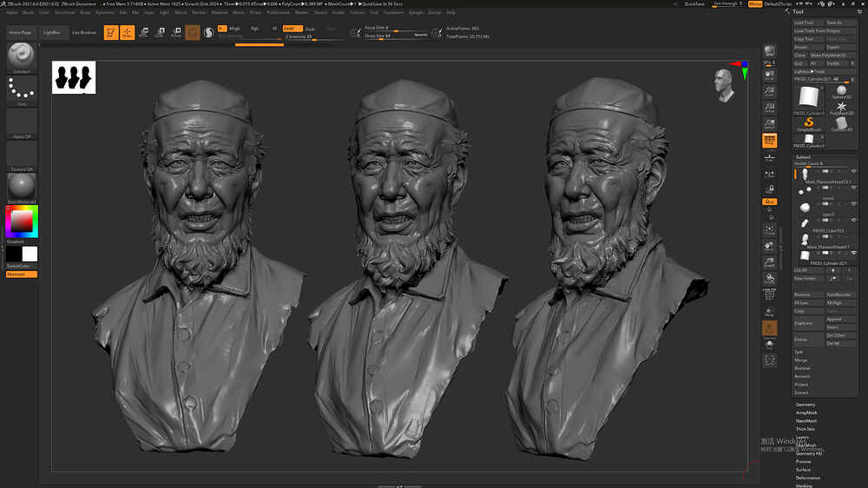Toggle visibility eye of Male_PlanesofHead13 subtool
868x488 pixels.
tap(853, 171)
